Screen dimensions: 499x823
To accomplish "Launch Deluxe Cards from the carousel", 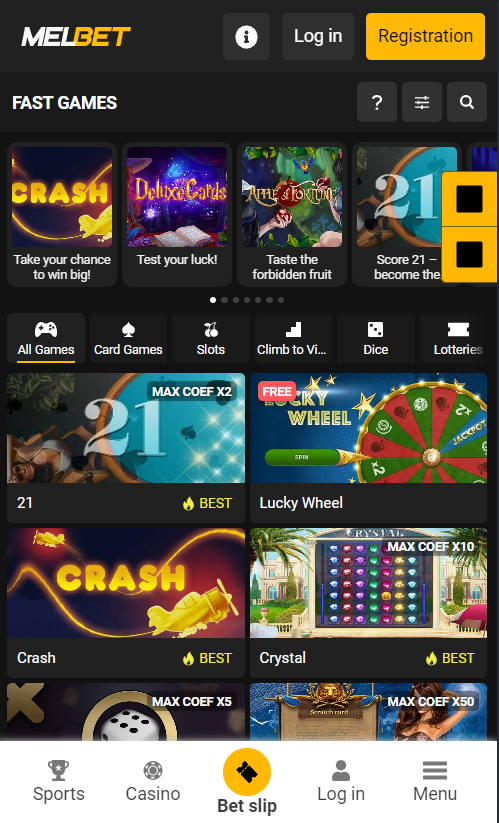I will [177, 214].
